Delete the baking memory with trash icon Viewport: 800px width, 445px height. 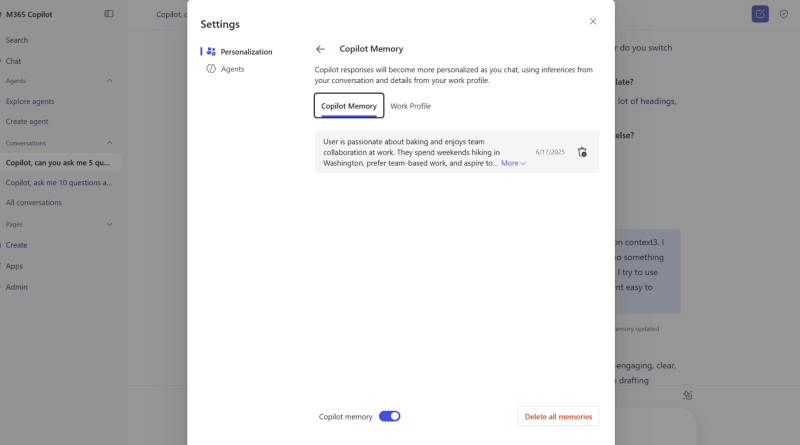tap(582, 152)
